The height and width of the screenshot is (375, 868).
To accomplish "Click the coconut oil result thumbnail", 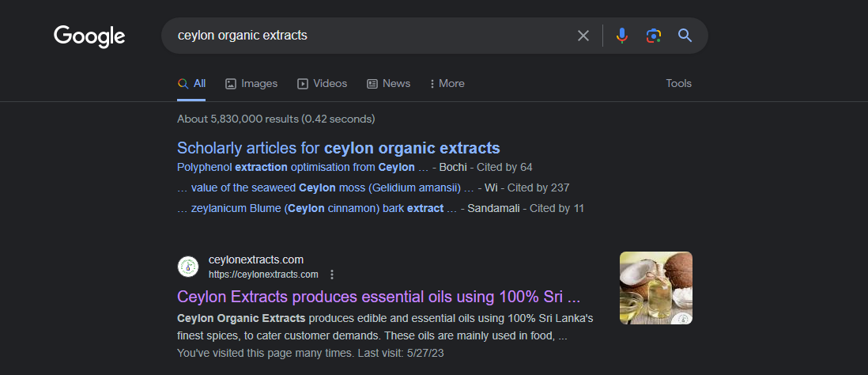I will click(656, 288).
